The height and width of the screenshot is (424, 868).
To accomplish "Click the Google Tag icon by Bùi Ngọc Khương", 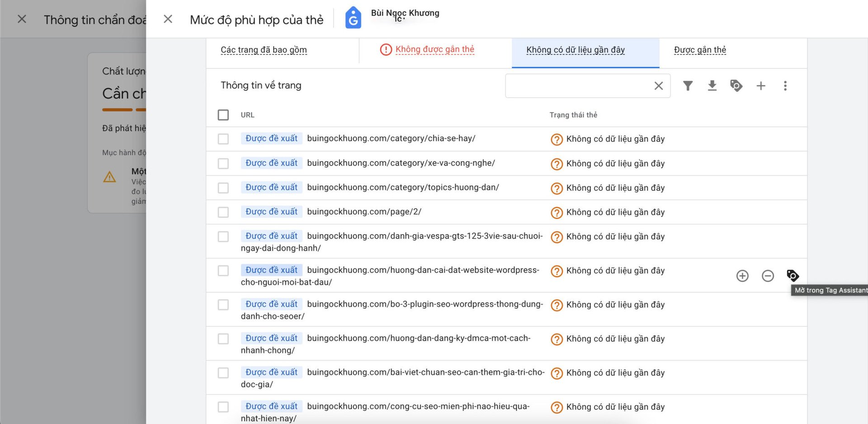I will coord(353,18).
